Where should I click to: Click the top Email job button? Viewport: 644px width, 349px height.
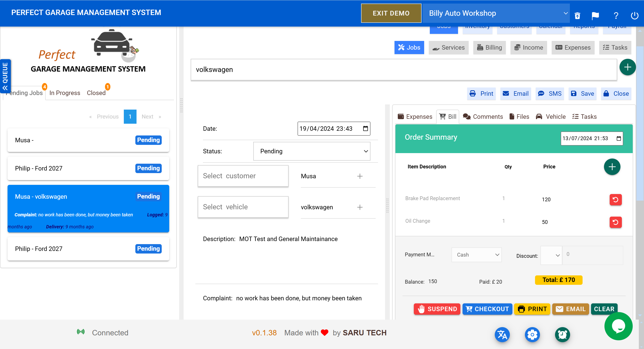[x=515, y=94]
